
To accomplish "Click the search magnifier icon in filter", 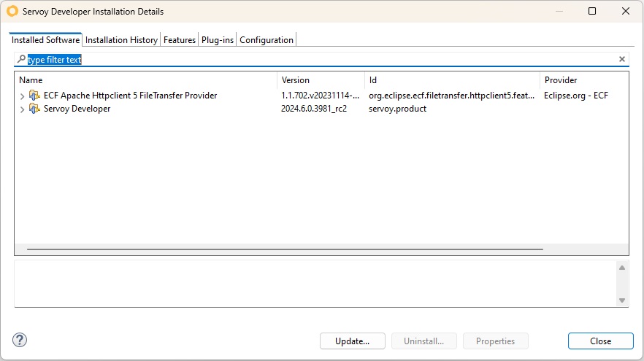I will [21, 59].
